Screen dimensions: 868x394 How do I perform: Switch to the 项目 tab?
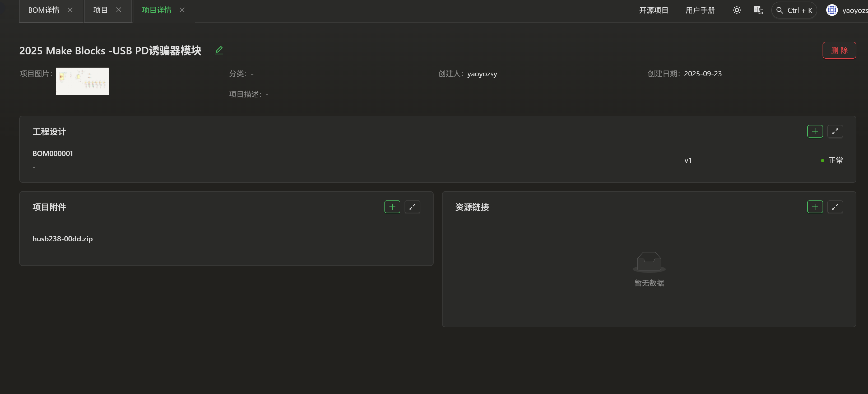pos(100,10)
